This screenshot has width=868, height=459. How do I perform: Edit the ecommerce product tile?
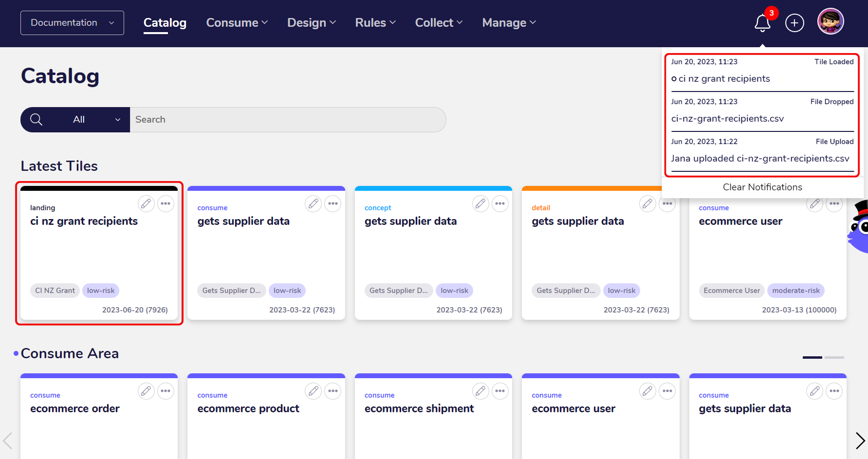(314, 391)
